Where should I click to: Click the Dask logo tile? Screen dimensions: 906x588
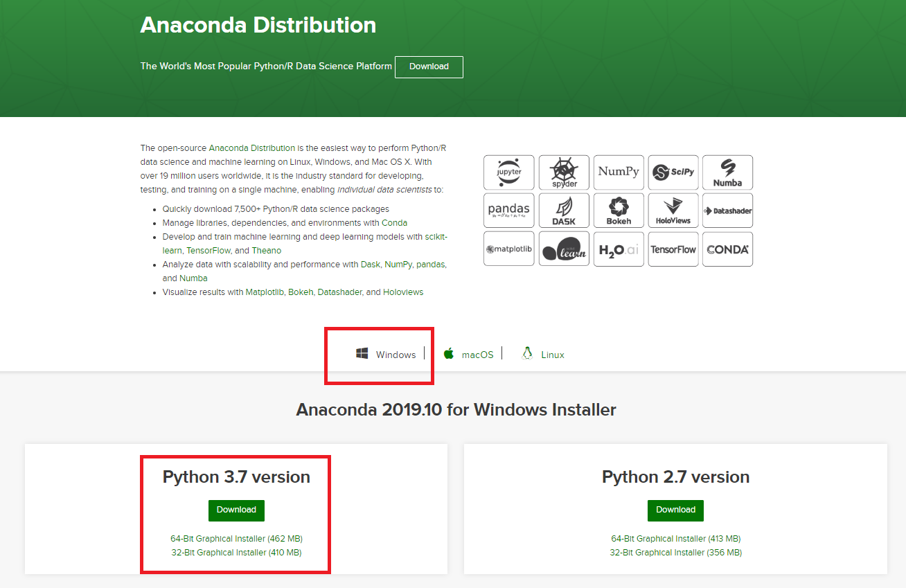(564, 211)
